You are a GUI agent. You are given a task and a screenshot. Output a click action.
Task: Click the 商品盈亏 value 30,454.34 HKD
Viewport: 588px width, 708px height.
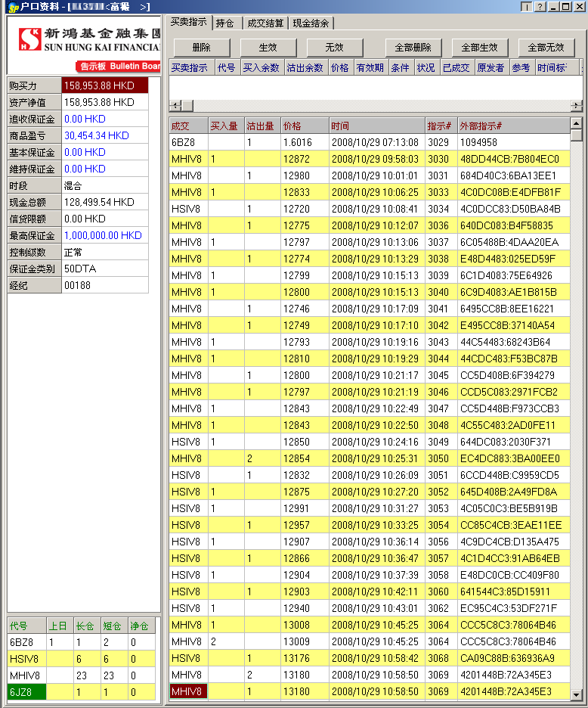105,135
